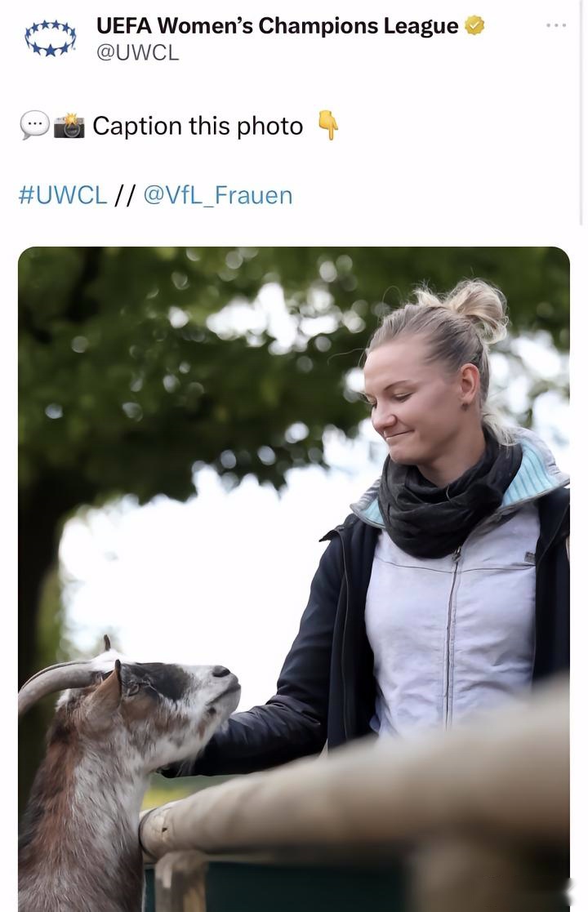Screen dimensions: 588x912
Task: Click the double-slash separator in the tweet
Action: pos(124,195)
